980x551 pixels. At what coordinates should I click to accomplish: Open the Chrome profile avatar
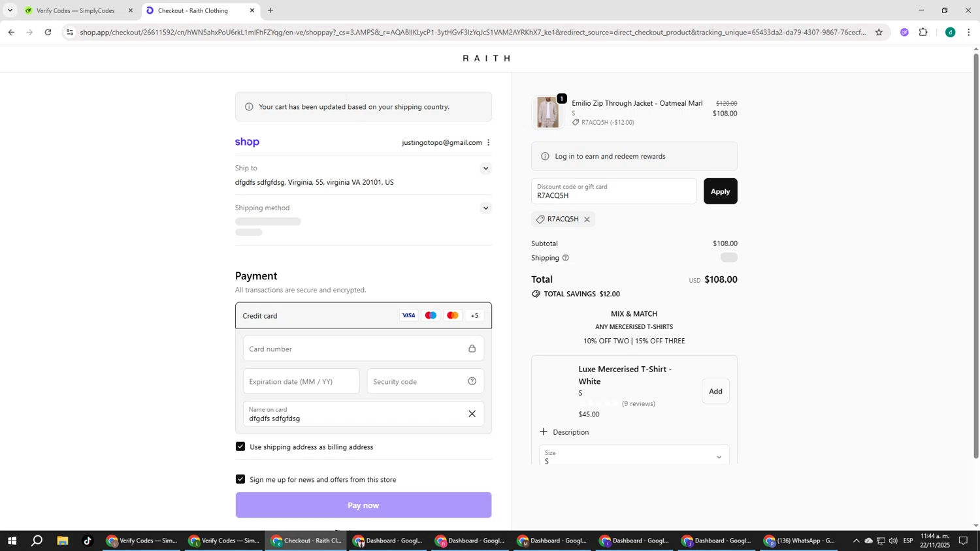pyautogui.click(x=951, y=32)
